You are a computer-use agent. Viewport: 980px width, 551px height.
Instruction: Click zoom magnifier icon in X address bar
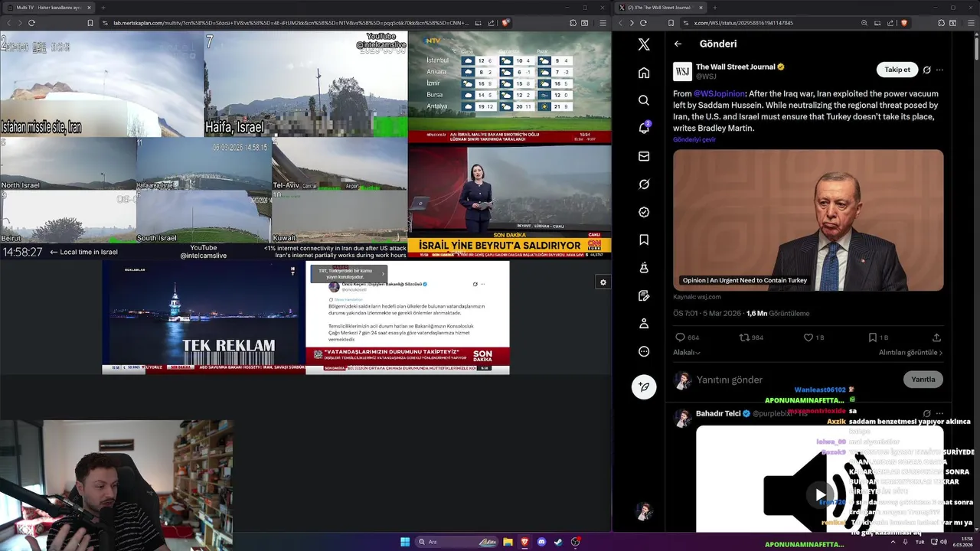click(864, 23)
